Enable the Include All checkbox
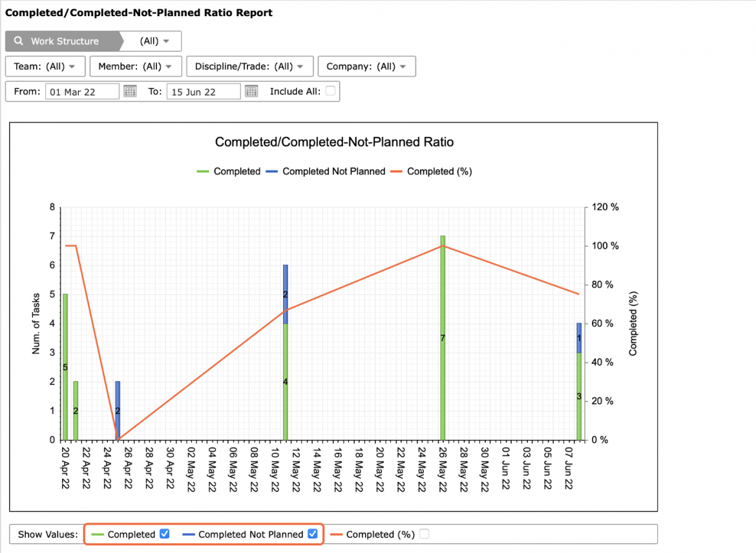Screen dimensions: 756x553 click(330, 90)
